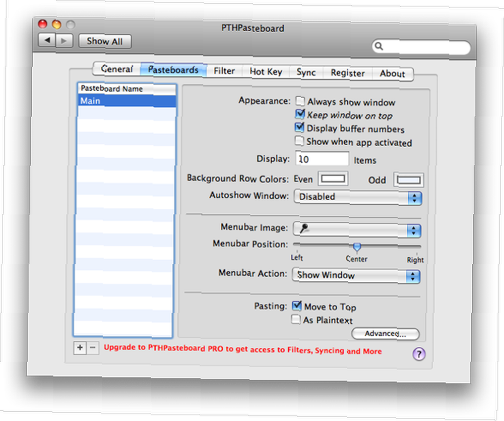Viewport: 504px width, 421px height.
Task: Click the Menubar Position slider handle
Action: pos(357,247)
